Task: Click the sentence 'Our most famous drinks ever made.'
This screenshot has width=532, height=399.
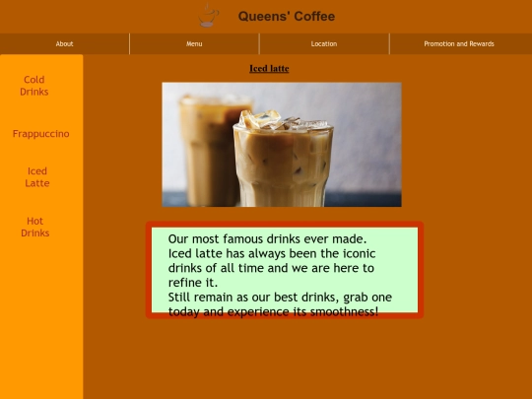Action: tap(267, 238)
